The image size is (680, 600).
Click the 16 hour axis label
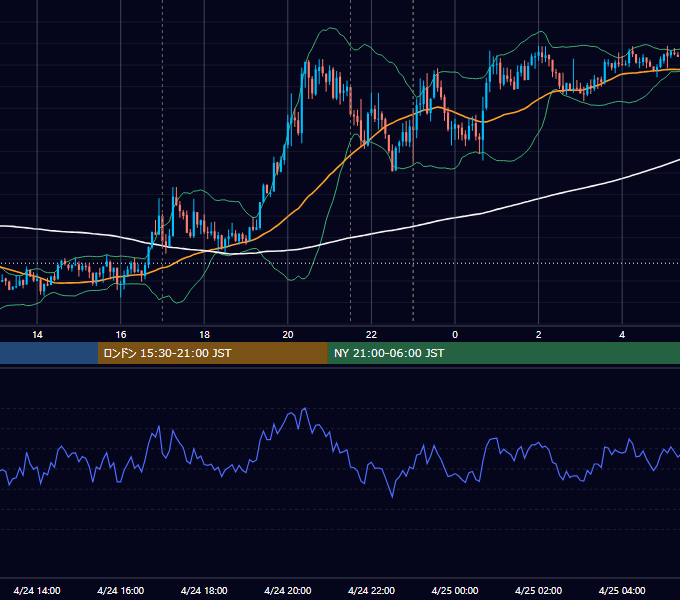coord(121,335)
